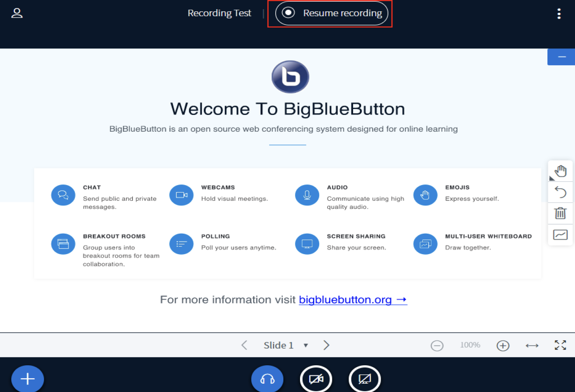This screenshot has width=575, height=392.
Task: Open the three-dot options menu
Action: [x=559, y=14]
